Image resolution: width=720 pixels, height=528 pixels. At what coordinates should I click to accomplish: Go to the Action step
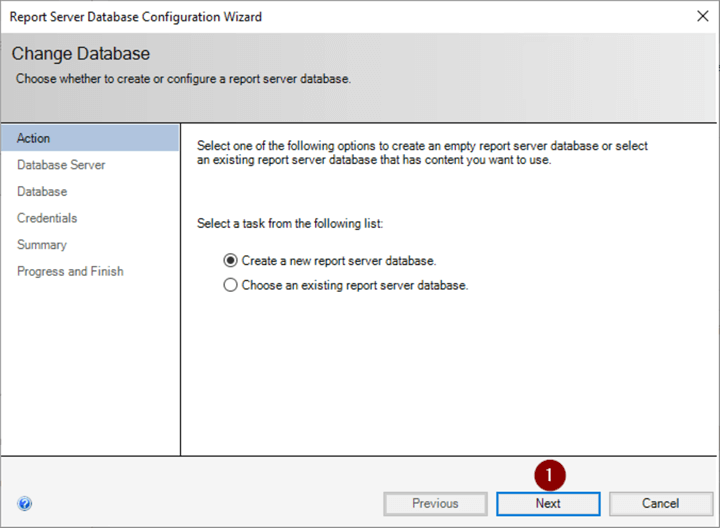click(x=34, y=138)
